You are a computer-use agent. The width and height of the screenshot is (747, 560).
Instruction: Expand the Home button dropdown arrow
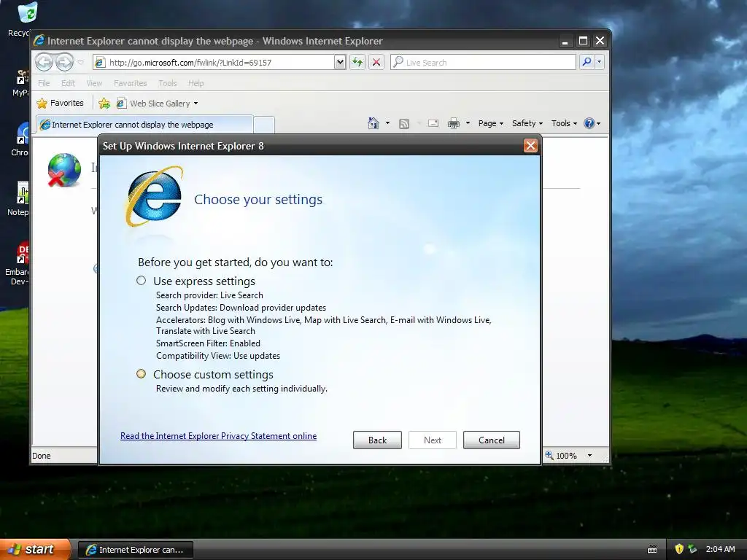point(387,123)
